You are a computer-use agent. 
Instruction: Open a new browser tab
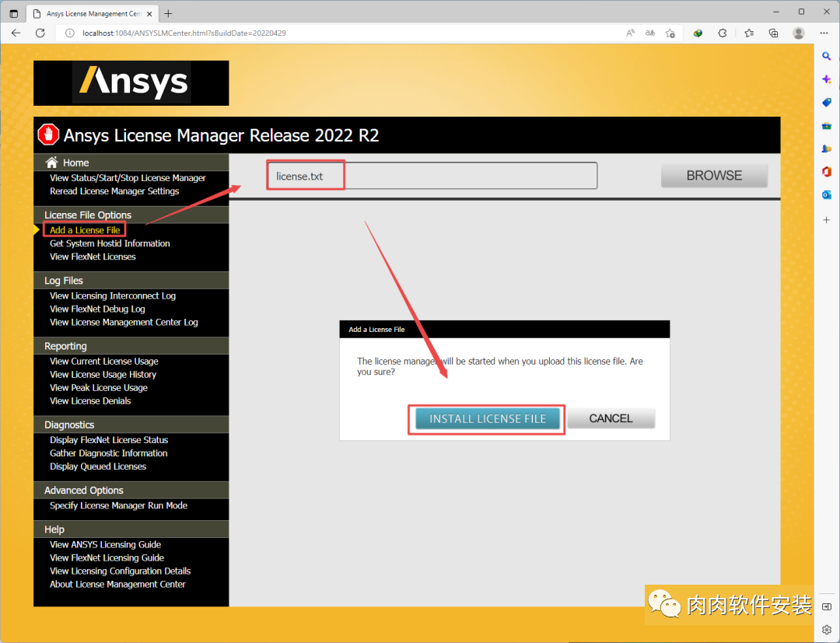(x=168, y=13)
